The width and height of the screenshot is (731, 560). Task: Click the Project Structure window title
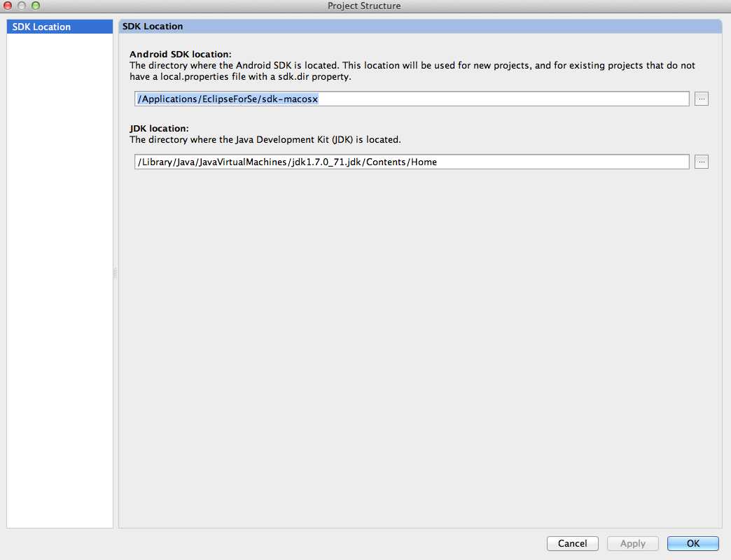(x=364, y=6)
